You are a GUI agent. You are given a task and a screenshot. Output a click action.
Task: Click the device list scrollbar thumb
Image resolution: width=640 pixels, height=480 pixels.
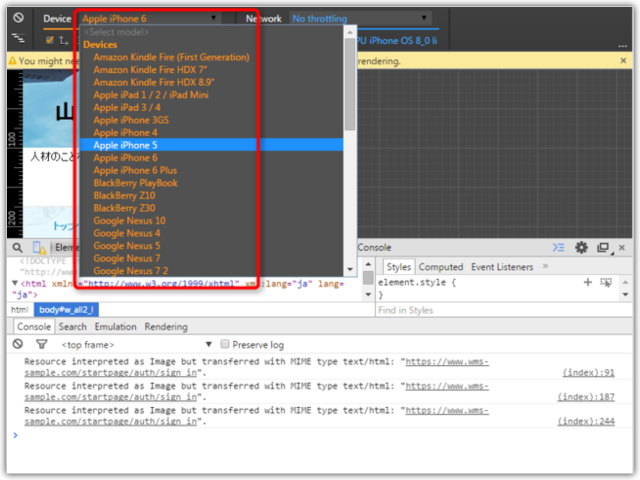(350, 84)
